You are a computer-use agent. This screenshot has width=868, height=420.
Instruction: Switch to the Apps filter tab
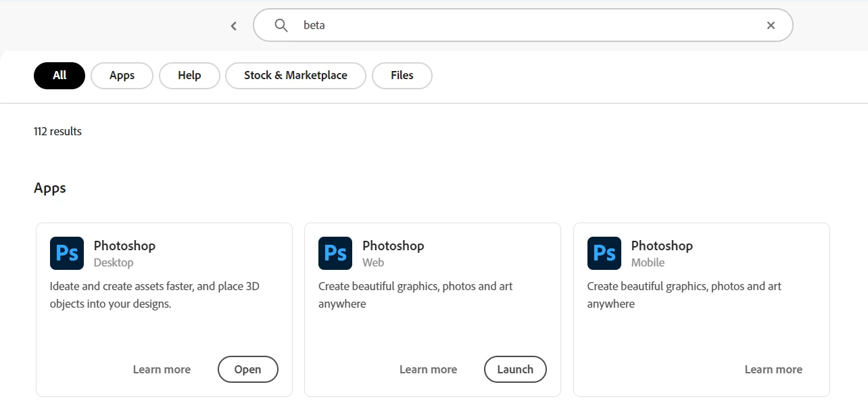pos(122,76)
